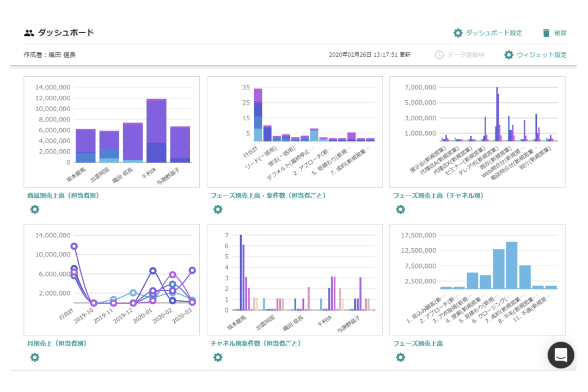Click the 坂本龍馬 stacked bar in sales chart
Screen dimensions: 588x392
coord(85,145)
